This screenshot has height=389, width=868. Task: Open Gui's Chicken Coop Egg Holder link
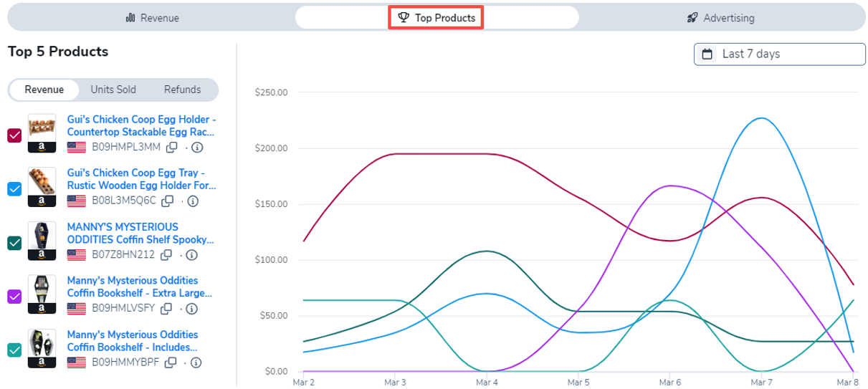(x=141, y=125)
